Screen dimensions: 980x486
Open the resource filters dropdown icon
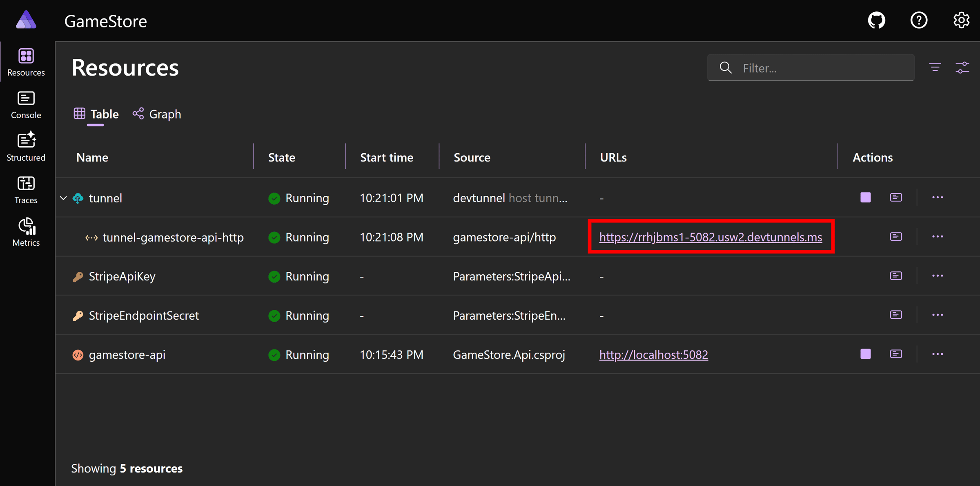click(935, 67)
